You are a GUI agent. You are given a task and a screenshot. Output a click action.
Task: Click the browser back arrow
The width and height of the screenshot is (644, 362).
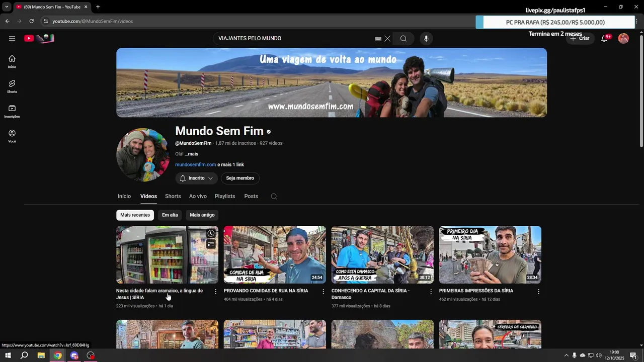click(x=7, y=21)
